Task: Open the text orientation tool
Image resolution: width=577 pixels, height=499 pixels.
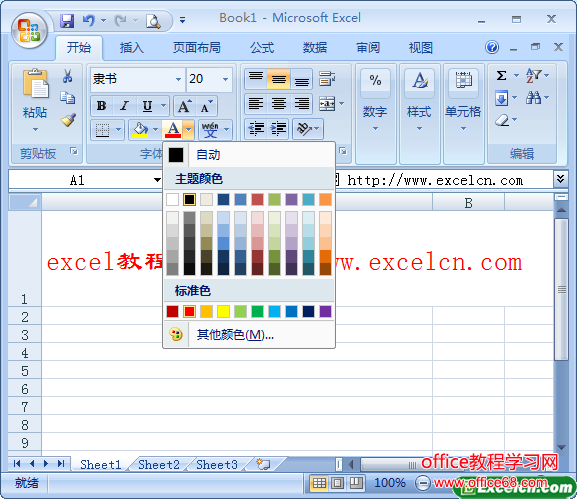Action: (x=304, y=129)
